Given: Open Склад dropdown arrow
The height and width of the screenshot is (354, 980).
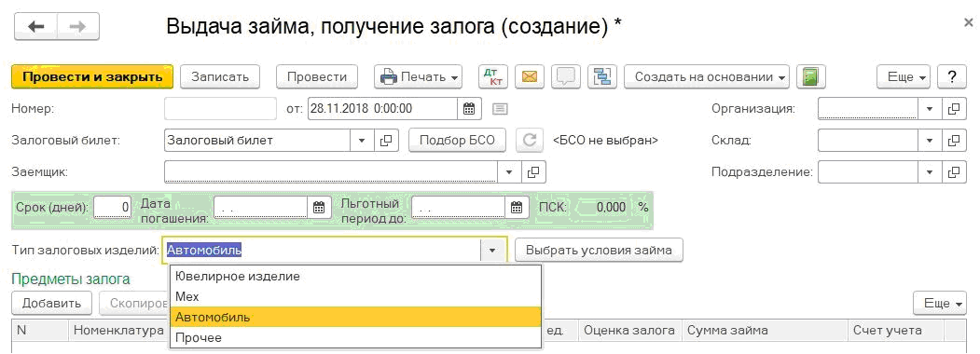Looking at the screenshot, I should pyautogui.click(x=930, y=141).
